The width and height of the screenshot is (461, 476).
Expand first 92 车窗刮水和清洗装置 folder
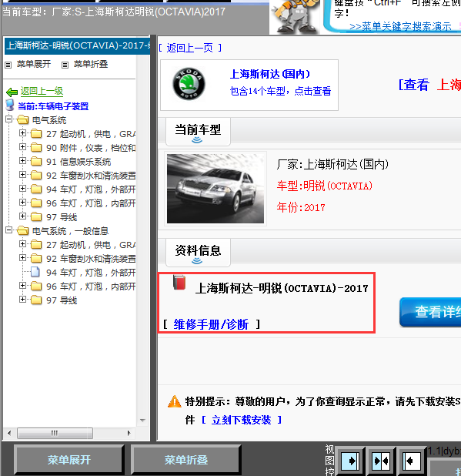[x=22, y=174]
